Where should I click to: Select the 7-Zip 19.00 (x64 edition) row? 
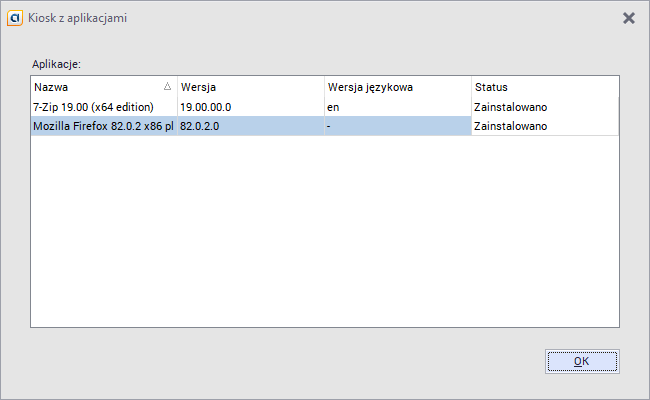[x=94, y=107]
